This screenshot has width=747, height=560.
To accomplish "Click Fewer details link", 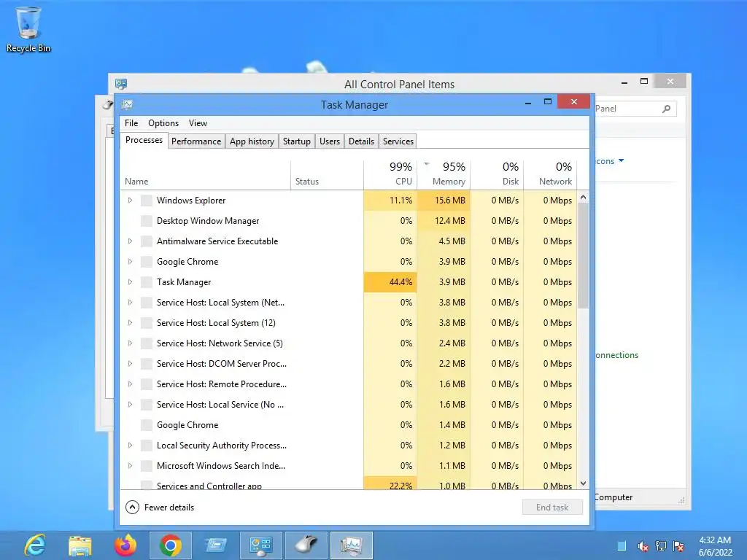I will [169, 507].
